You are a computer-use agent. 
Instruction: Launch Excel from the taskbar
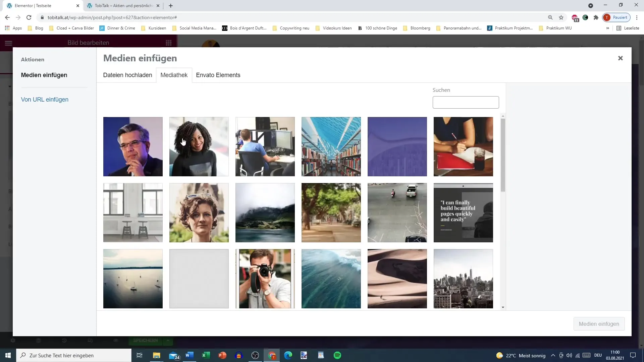[206, 355]
